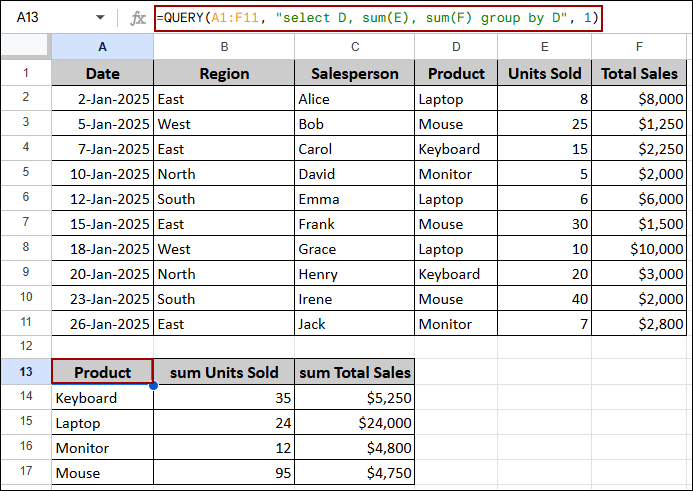This screenshot has width=693, height=491.
Task: Select the 26-Jan-2025 date cell
Action: pyautogui.click(x=102, y=323)
